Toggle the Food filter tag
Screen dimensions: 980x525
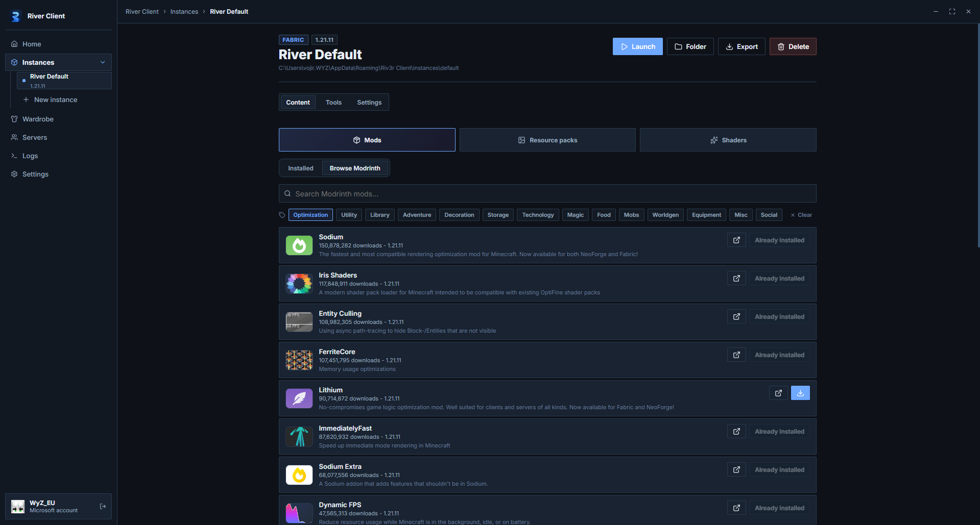click(604, 215)
